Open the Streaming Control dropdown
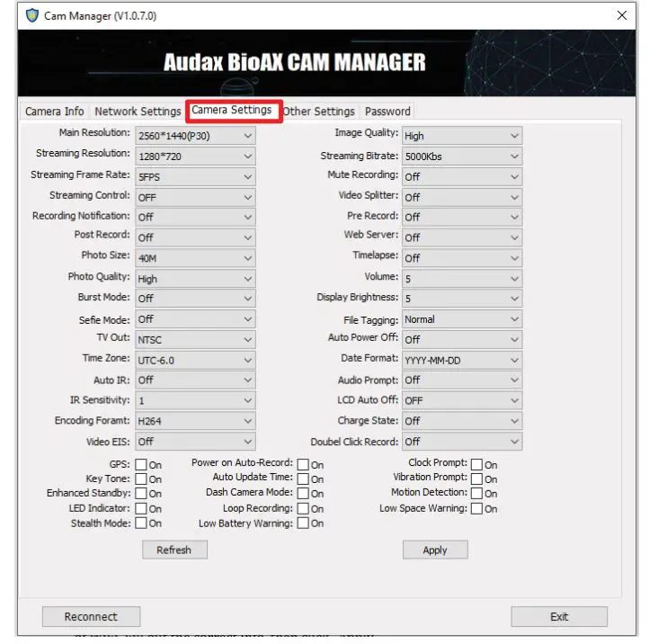The image size is (649, 644). 195,198
